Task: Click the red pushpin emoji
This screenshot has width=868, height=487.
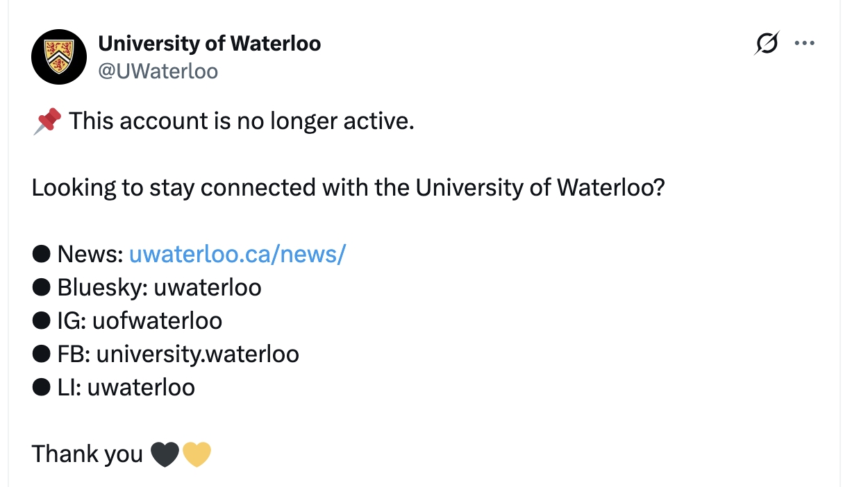Action: click(47, 122)
